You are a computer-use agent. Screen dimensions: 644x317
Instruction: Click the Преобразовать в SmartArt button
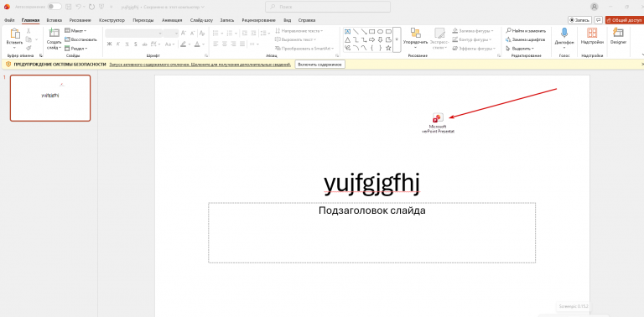click(x=304, y=48)
